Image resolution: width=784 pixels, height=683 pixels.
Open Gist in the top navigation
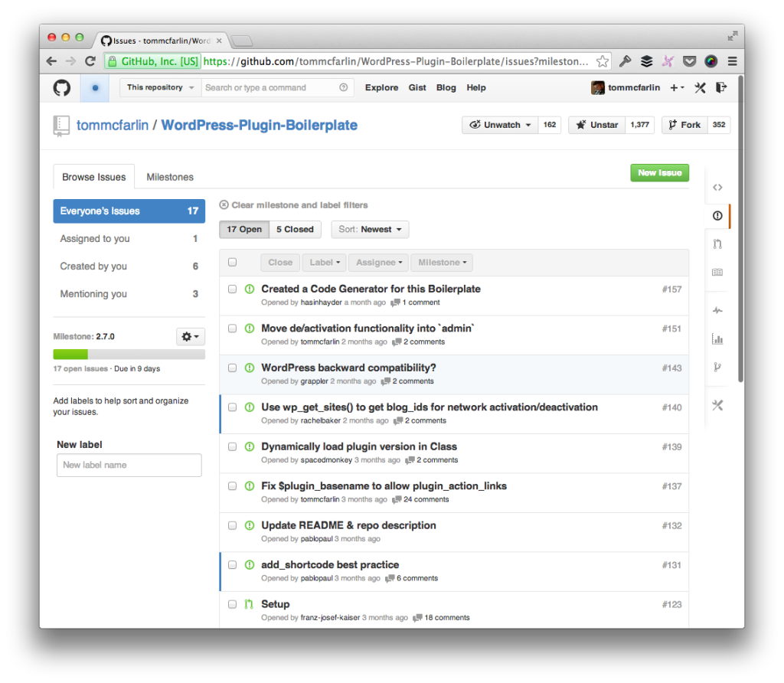tap(417, 87)
